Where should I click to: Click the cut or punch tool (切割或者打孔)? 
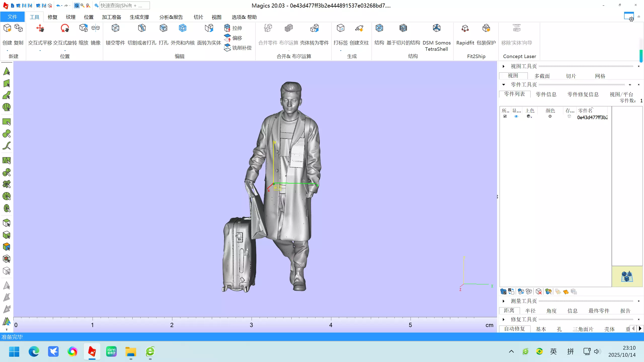coord(142,35)
